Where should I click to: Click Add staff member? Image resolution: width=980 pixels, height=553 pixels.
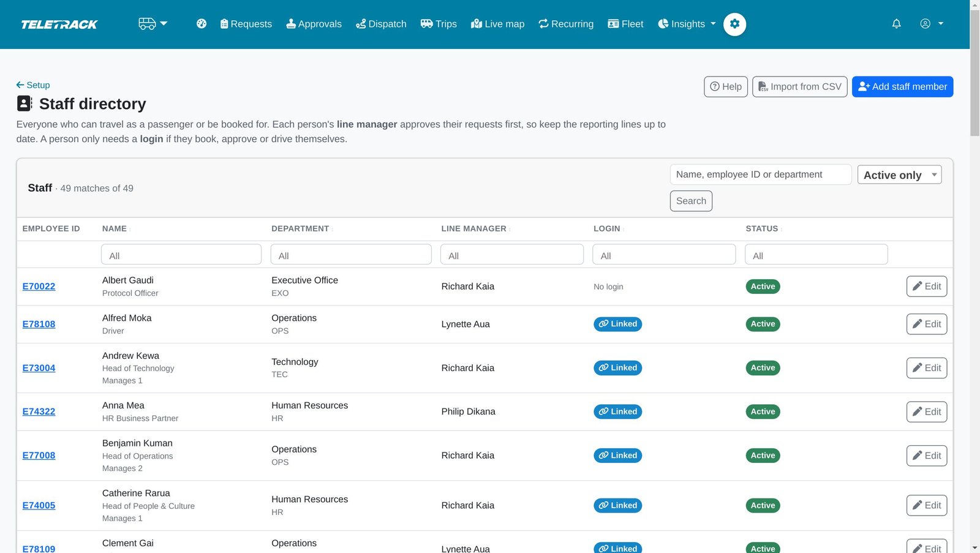(x=902, y=86)
